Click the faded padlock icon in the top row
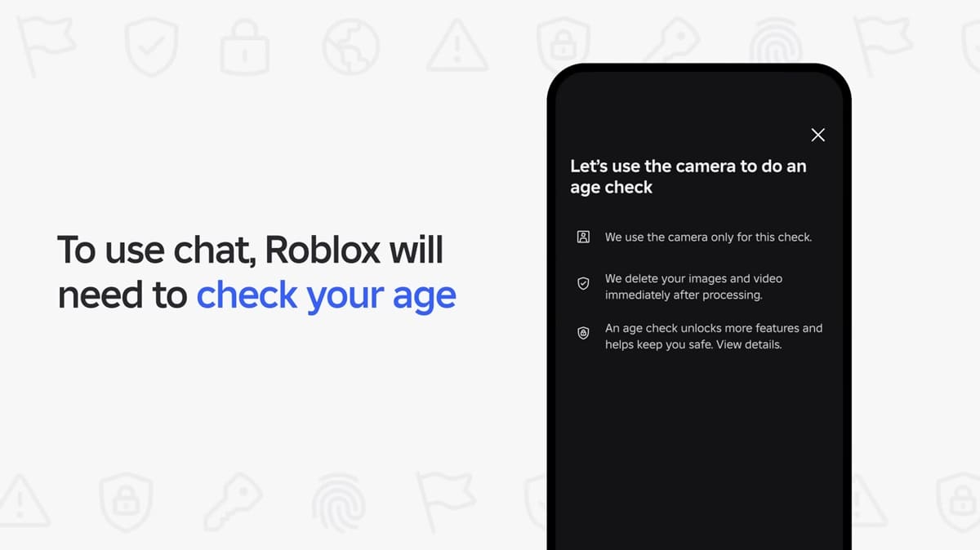The width and height of the screenshot is (980, 550). [x=245, y=46]
